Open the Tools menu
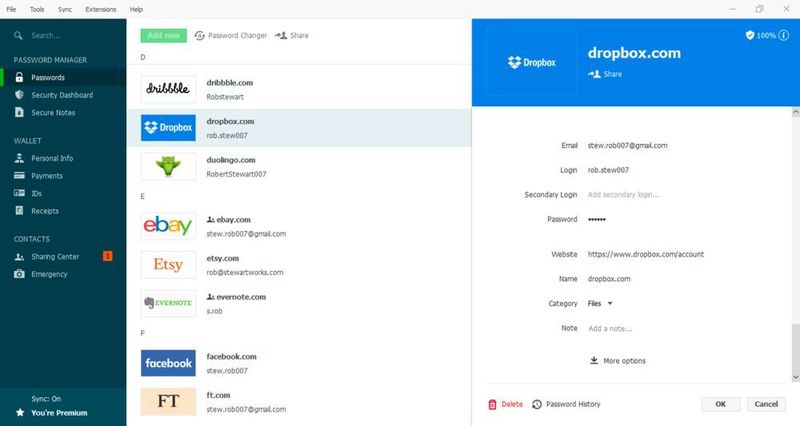800x426 pixels. pos(37,9)
